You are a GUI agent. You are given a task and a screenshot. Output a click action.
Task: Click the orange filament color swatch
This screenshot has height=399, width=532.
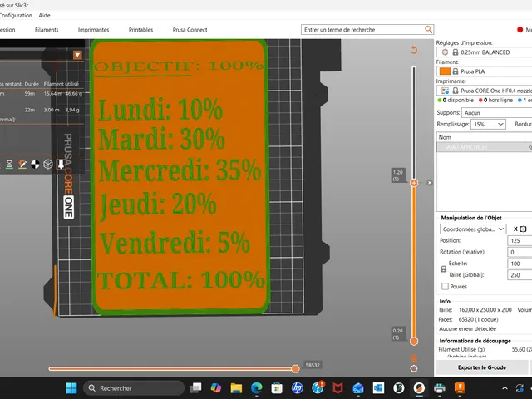pos(445,71)
